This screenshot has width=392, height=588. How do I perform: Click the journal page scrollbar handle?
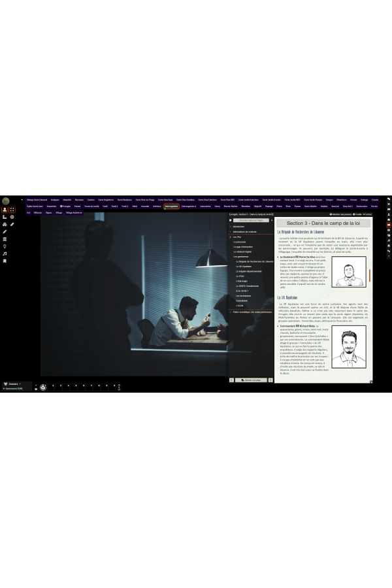(x=370, y=276)
